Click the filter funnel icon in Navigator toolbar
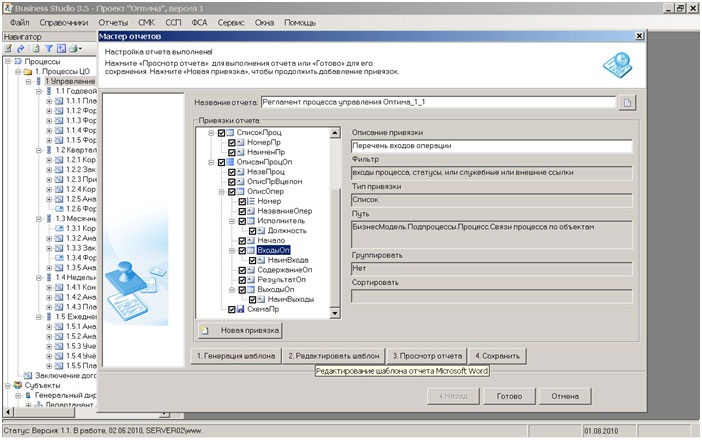 click(46, 48)
